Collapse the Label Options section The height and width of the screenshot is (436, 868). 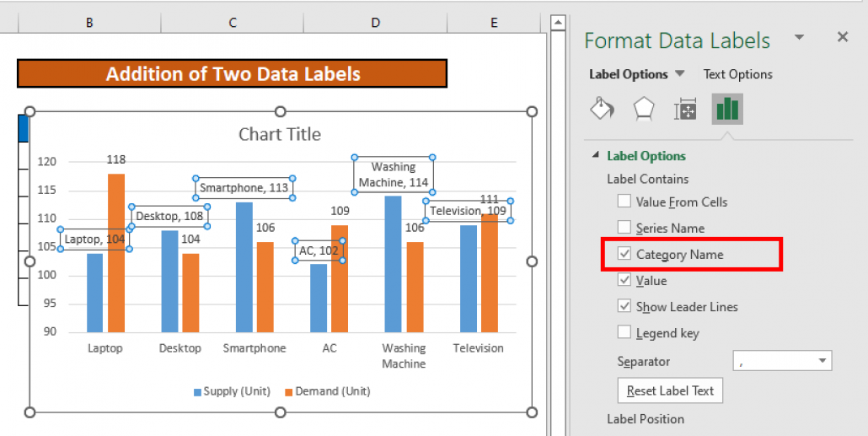(597, 156)
